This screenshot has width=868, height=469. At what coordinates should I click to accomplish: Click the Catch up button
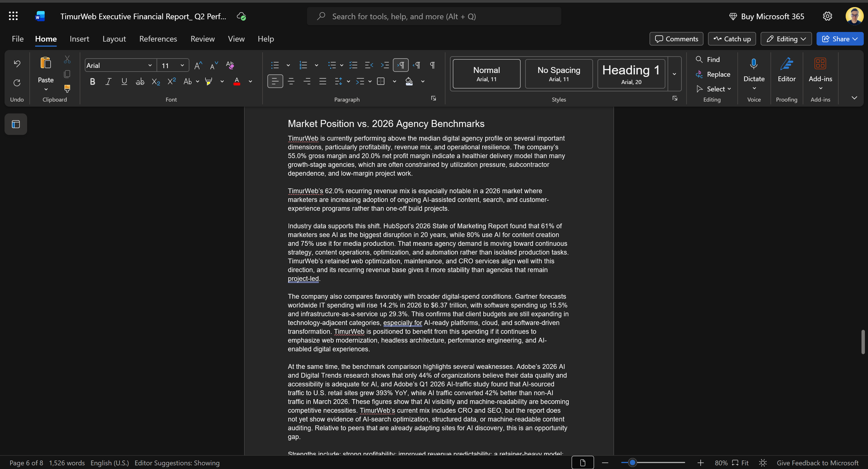coord(732,39)
